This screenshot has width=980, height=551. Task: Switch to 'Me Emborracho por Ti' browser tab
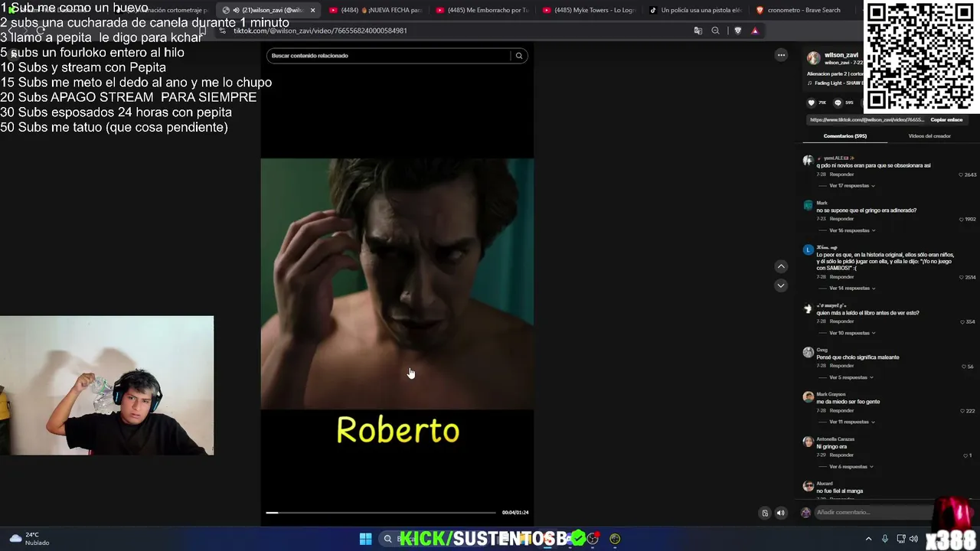482,10
